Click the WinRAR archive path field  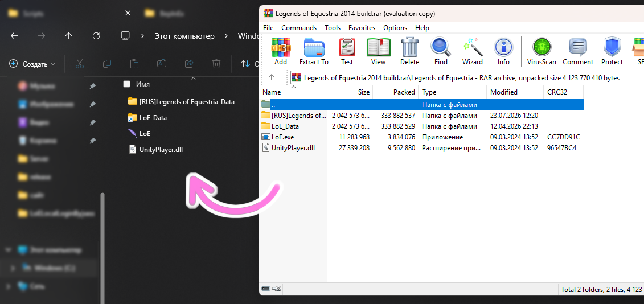(x=467, y=77)
